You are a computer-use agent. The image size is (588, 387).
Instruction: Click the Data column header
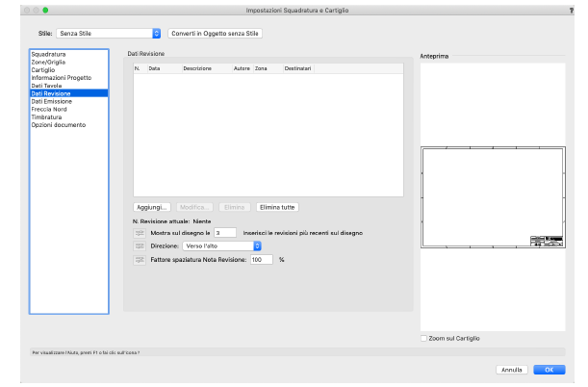pyautogui.click(x=165, y=68)
